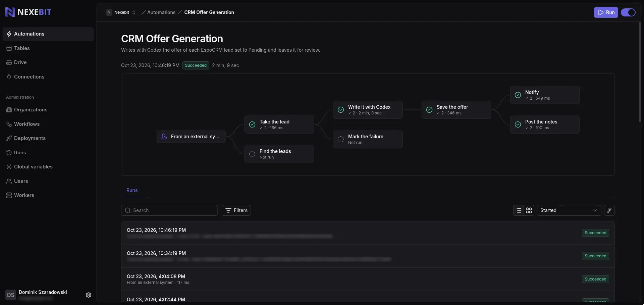Screen dimensions: 644x305
Task: Go to Workflows page
Action: point(48,124)
